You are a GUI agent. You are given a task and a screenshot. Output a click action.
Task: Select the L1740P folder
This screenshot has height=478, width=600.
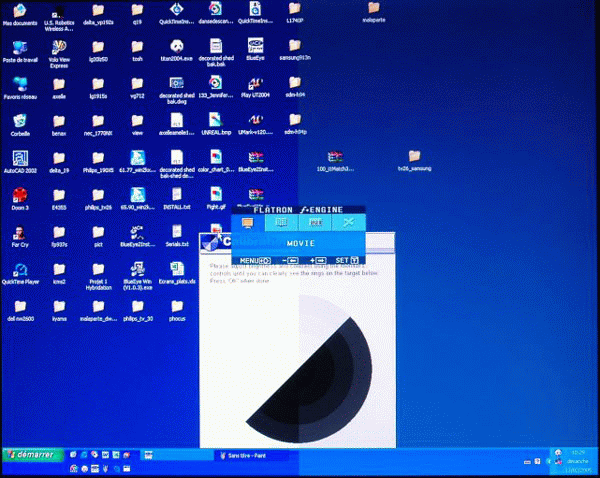pyautogui.click(x=294, y=13)
